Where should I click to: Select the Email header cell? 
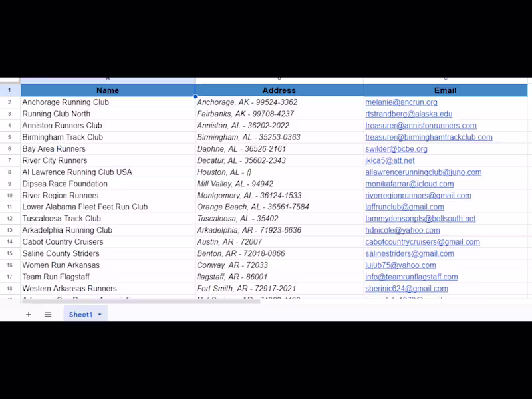(445, 90)
